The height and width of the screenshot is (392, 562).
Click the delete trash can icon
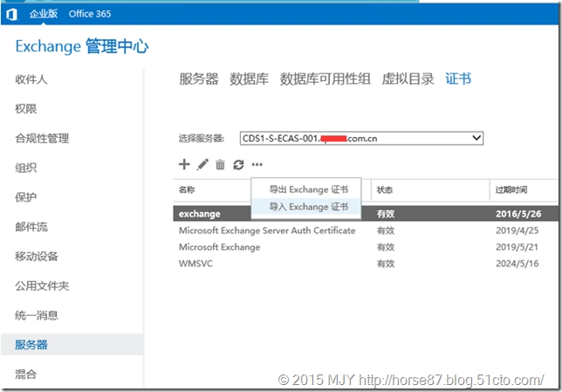click(x=220, y=164)
